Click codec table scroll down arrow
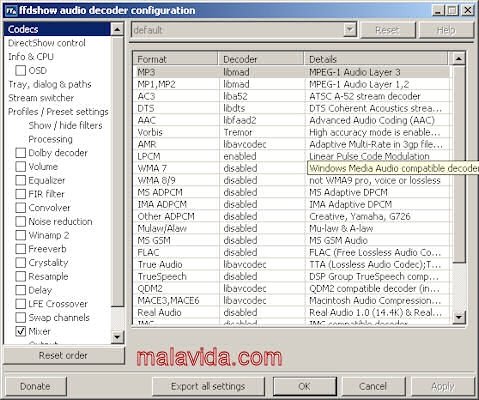Image resolution: width=479 pixels, height=400 pixels. (459, 317)
